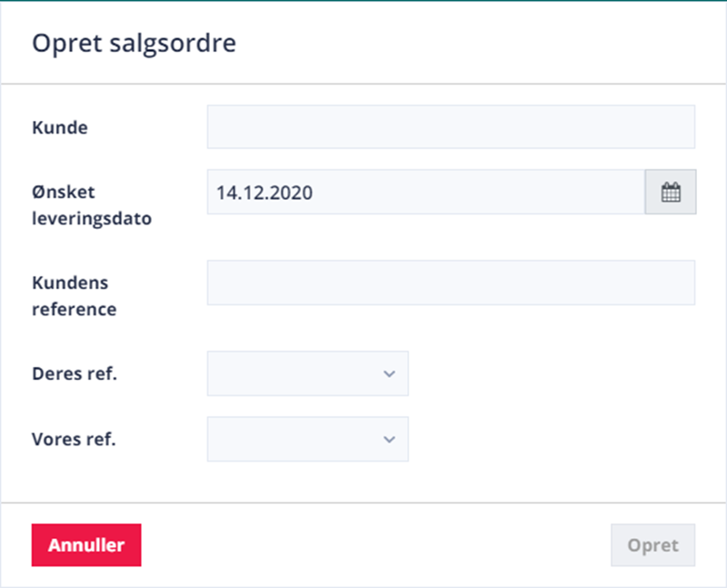The width and height of the screenshot is (727, 588).
Task: Click into the Kundens reference field
Action: [x=451, y=283]
